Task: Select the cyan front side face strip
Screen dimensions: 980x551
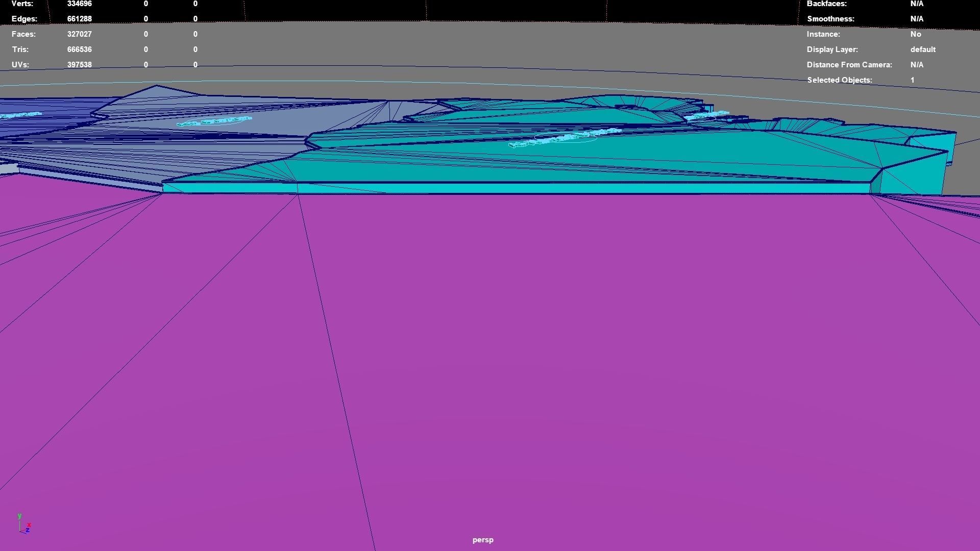Action: [x=516, y=188]
